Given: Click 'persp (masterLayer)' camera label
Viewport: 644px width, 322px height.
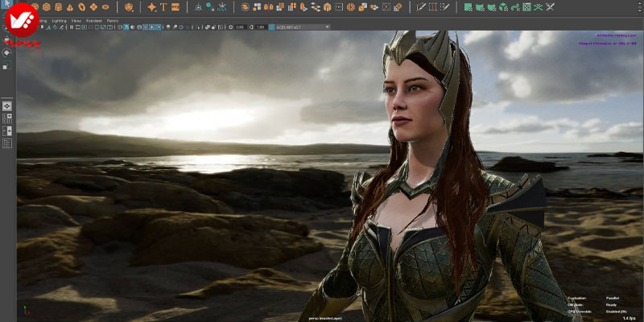Looking at the screenshot, I should point(326,318).
